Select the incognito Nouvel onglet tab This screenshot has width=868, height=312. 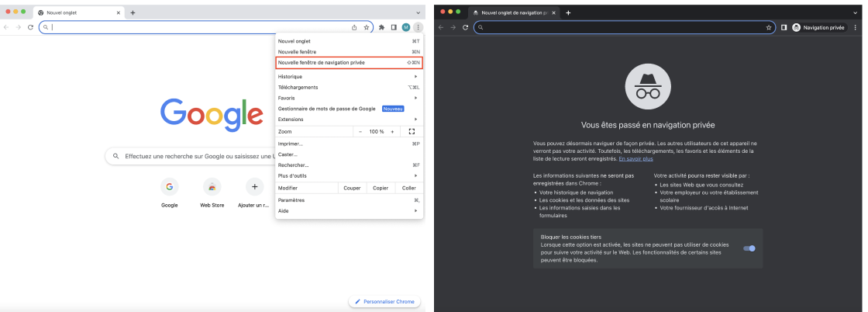tap(515, 12)
